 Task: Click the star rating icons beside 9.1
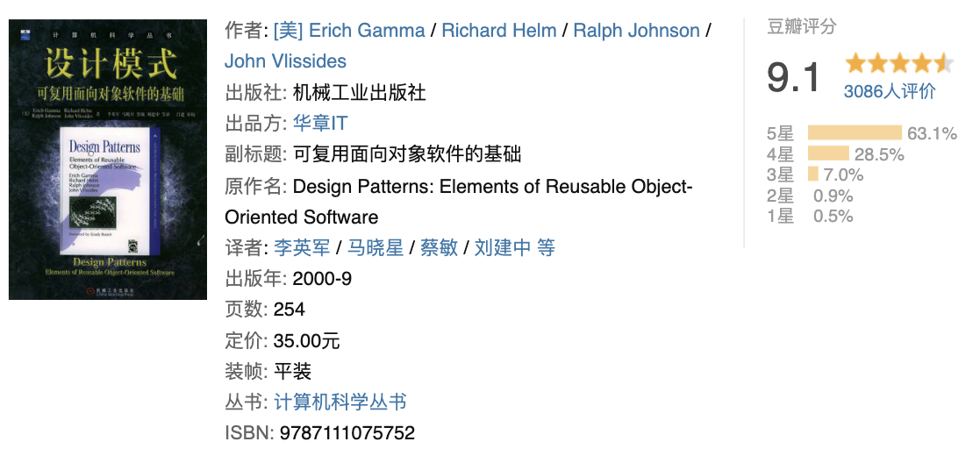click(899, 63)
